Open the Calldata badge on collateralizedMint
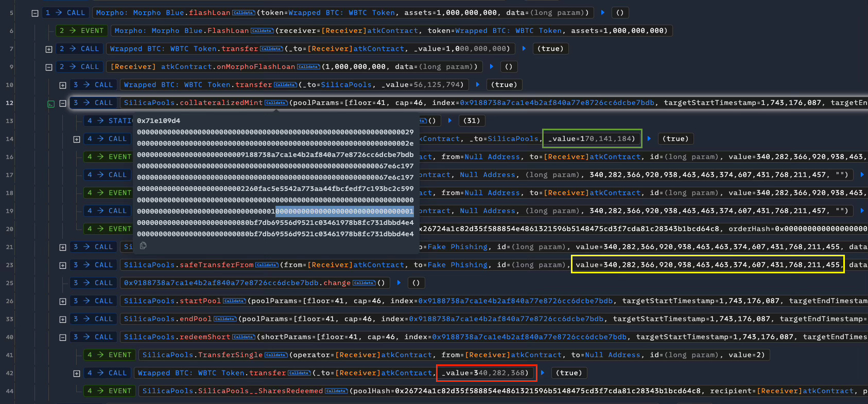The image size is (868, 404). click(x=276, y=103)
